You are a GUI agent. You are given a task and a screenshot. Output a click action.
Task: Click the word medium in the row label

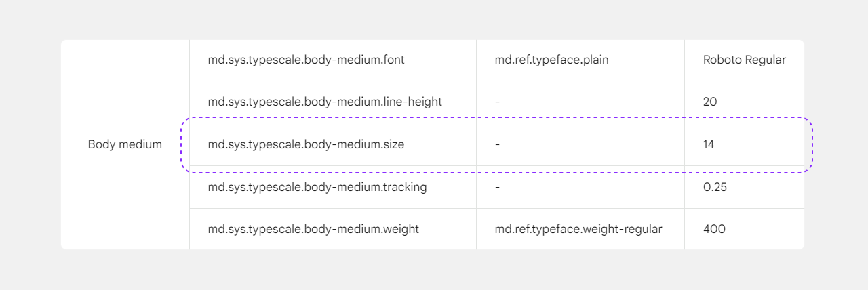[140, 144]
